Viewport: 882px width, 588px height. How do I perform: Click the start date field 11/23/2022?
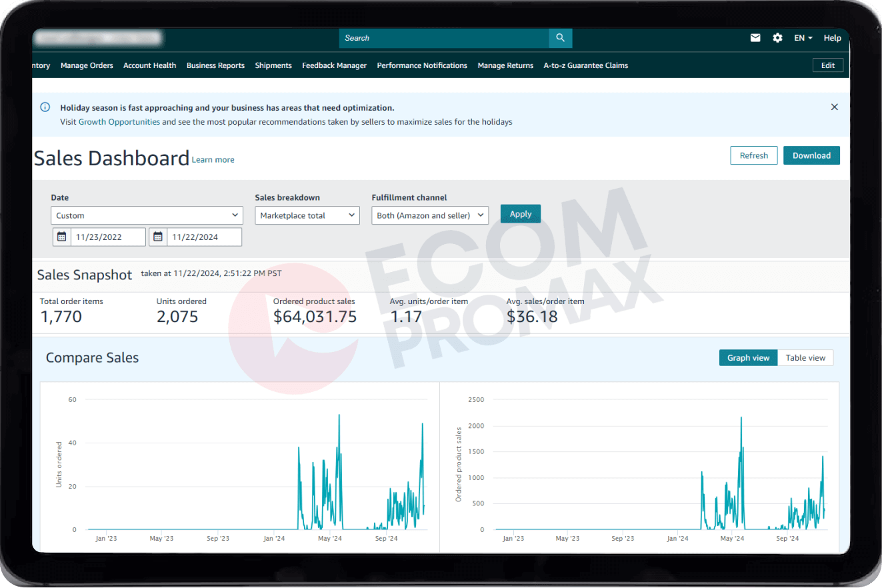[x=108, y=237]
